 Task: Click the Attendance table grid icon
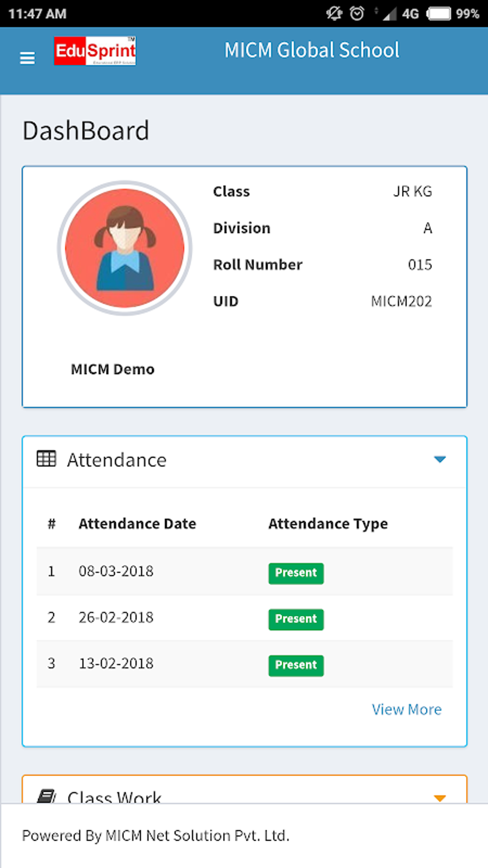46,459
